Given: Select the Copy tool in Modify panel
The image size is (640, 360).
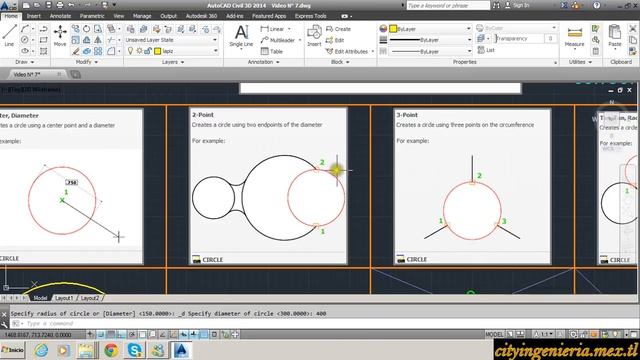Looking at the screenshot, I should [76, 29].
